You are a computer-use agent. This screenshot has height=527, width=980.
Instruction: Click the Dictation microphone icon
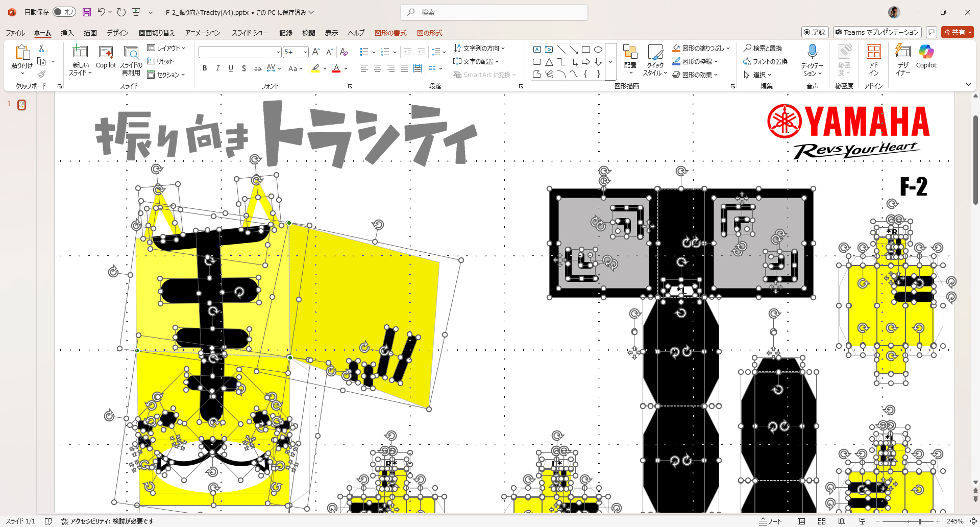click(812, 52)
